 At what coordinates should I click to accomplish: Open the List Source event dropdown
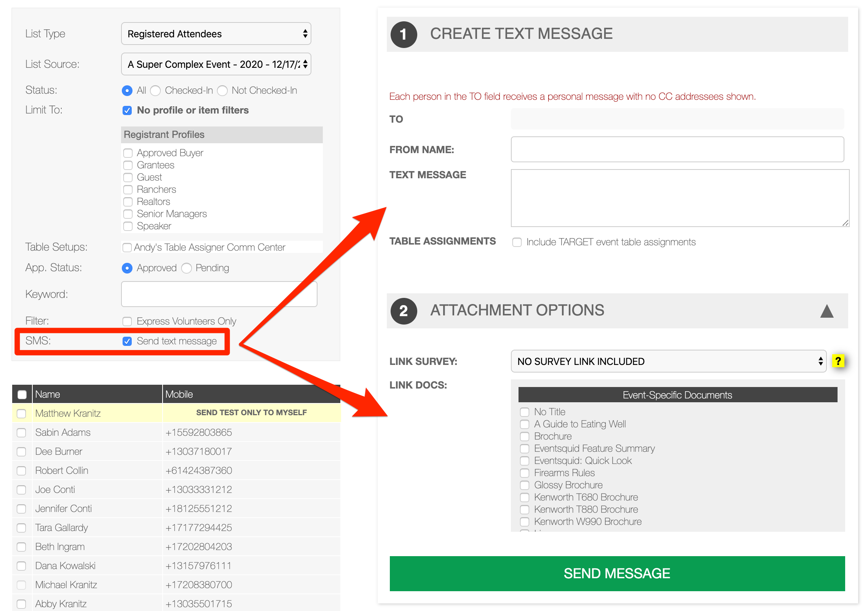(216, 64)
